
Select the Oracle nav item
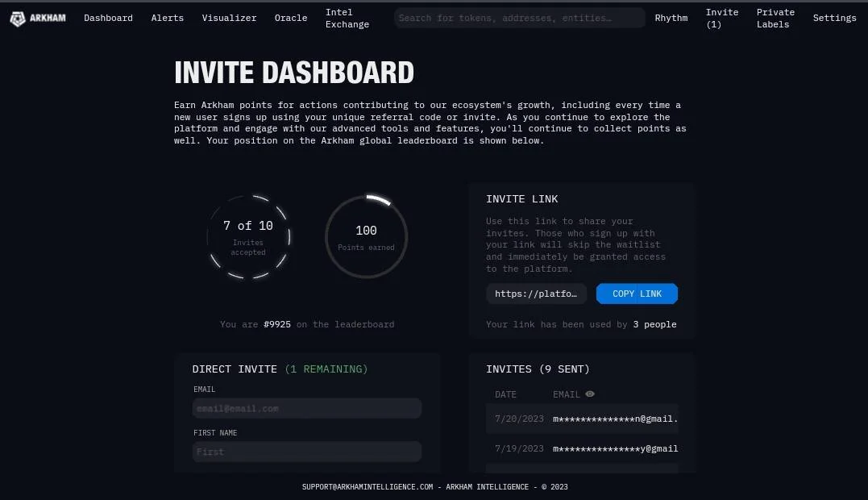pos(291,18)
